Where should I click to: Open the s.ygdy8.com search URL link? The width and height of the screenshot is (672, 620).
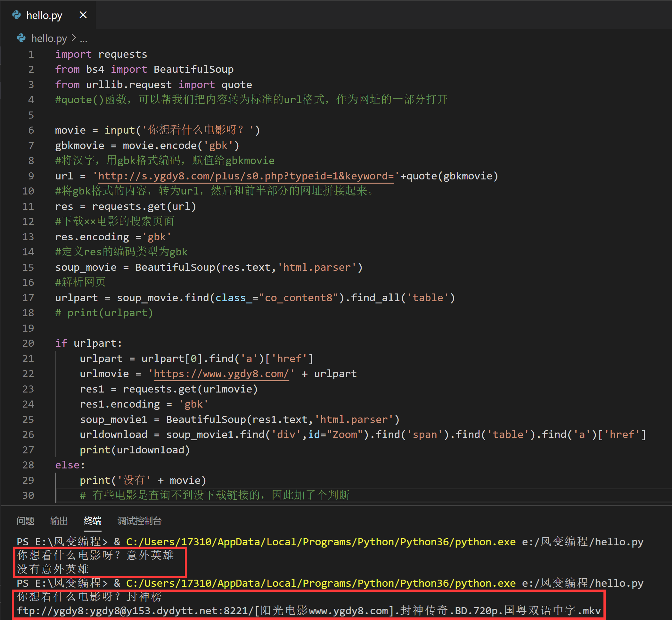246,176
